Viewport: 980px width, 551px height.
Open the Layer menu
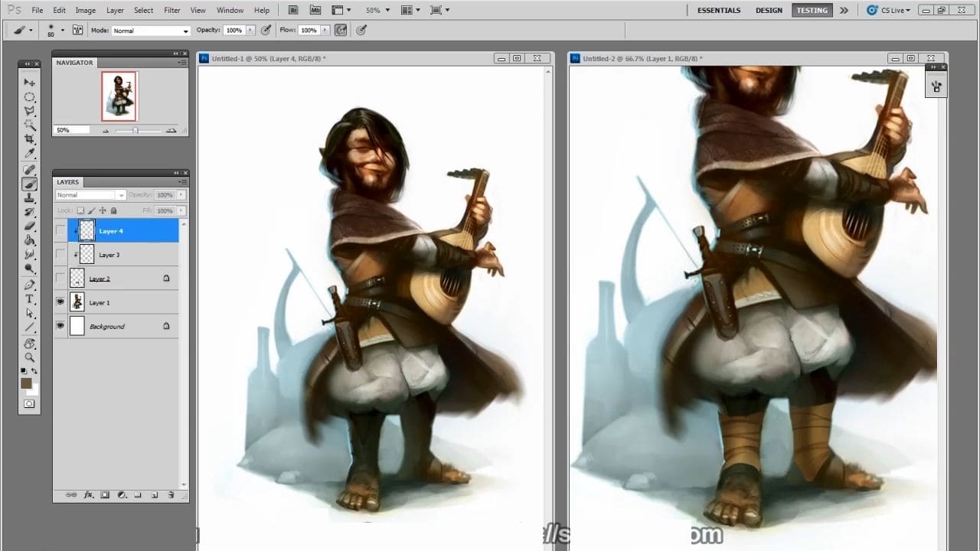pos(115,11)
